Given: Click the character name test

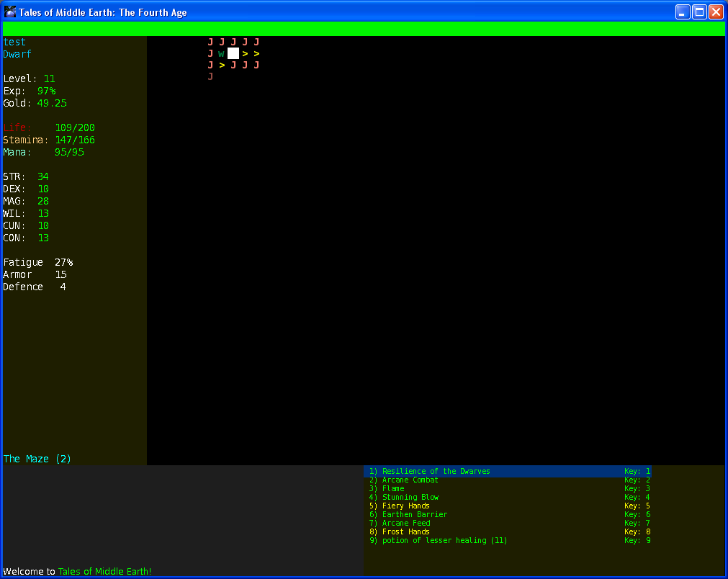Looking at the screenshot, I should [x=14, y=42].
